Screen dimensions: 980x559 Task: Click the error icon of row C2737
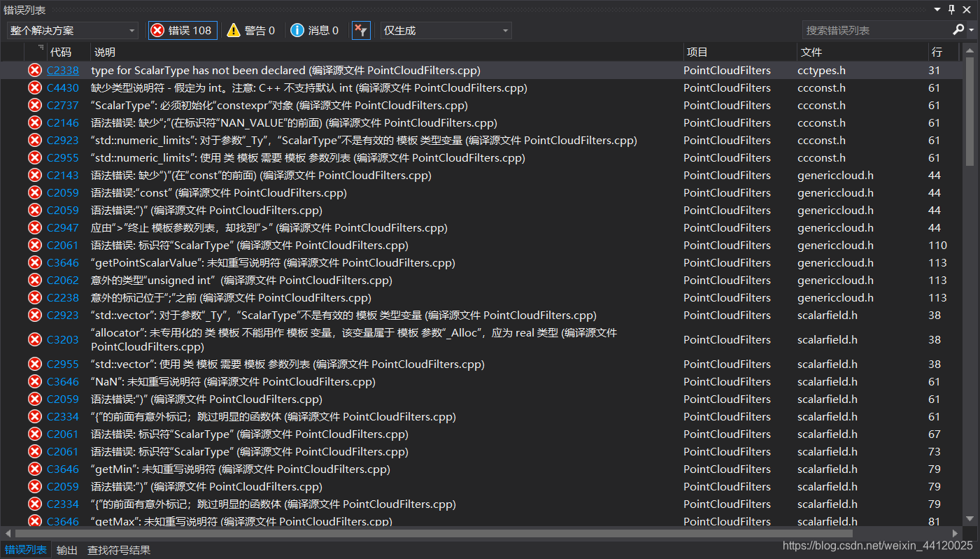tap(34, 105)
